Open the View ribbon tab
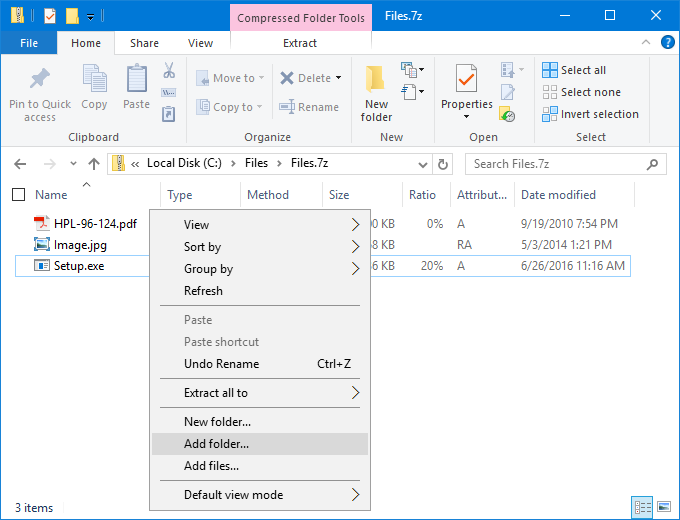The height and width of the screenshot is (520, 680). pos(200,43)
